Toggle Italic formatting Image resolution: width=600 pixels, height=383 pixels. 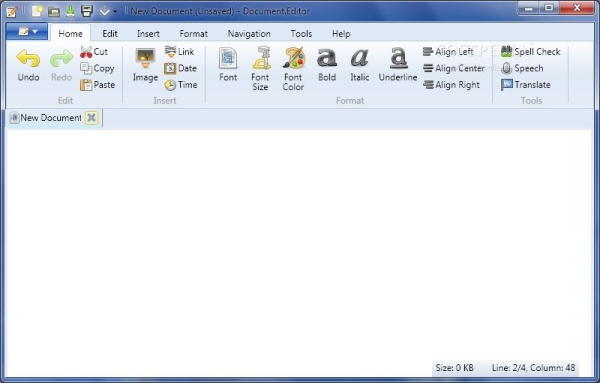click(360, 65)
